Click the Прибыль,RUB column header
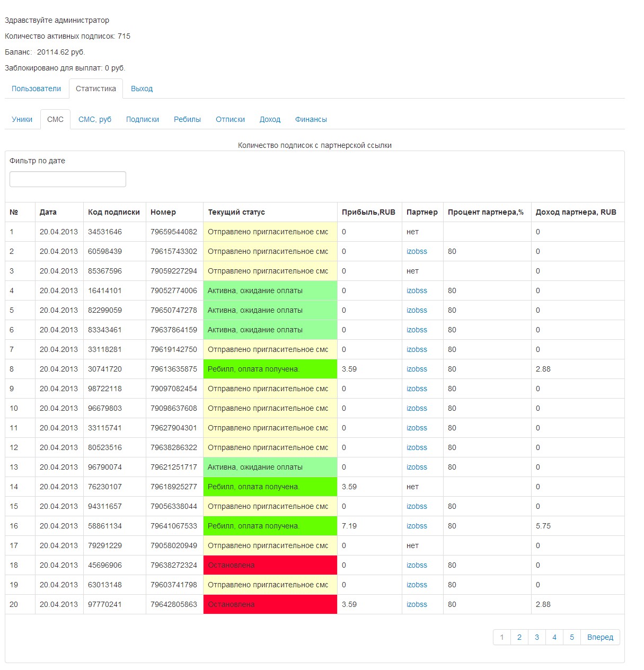The image size is (644, 670). (368, 212)
